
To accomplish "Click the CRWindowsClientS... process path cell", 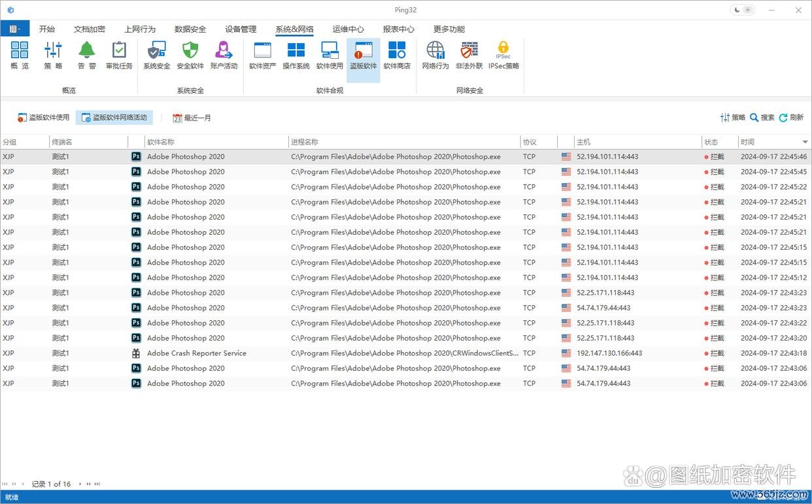I will point(405,353).
